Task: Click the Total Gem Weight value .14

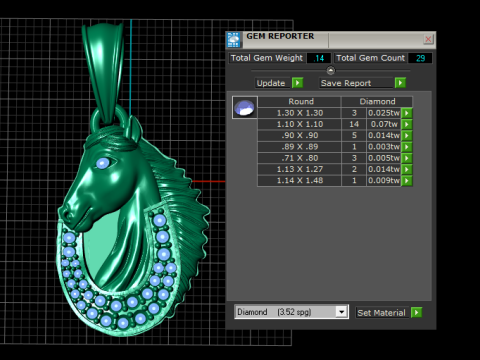Action: [319, 58]
